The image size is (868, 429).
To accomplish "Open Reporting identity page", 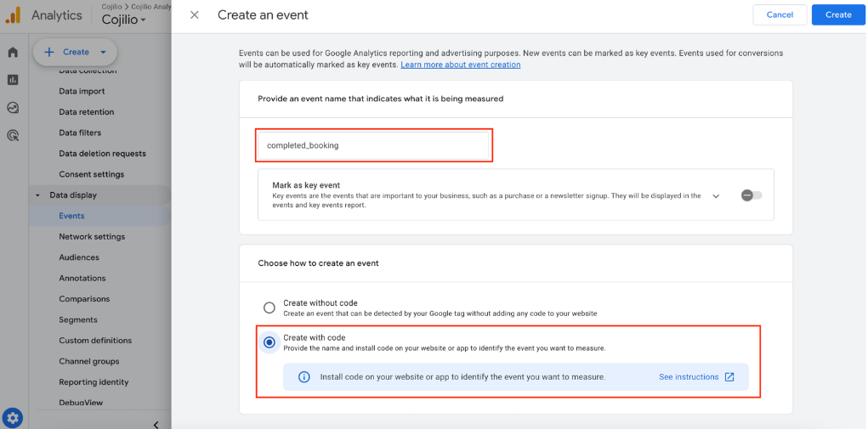I will [94, 382].
